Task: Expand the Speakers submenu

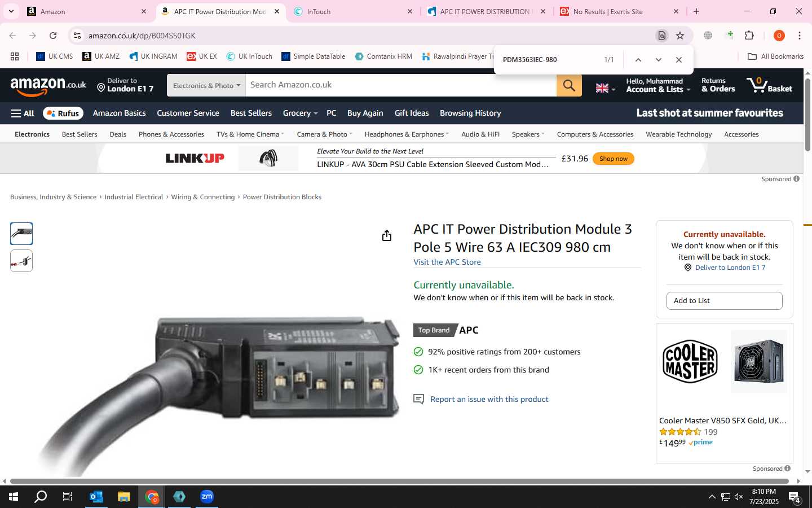Action: [528, 134]
